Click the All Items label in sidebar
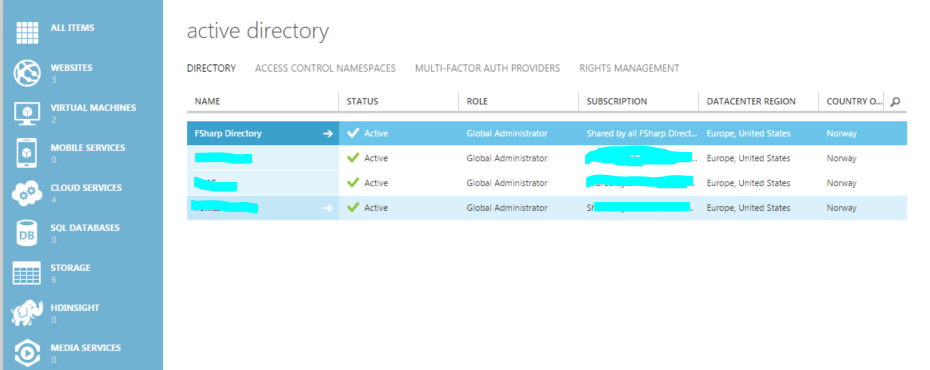Image resolution: width=930 pixels, height=370 pixels. point(72,28)
